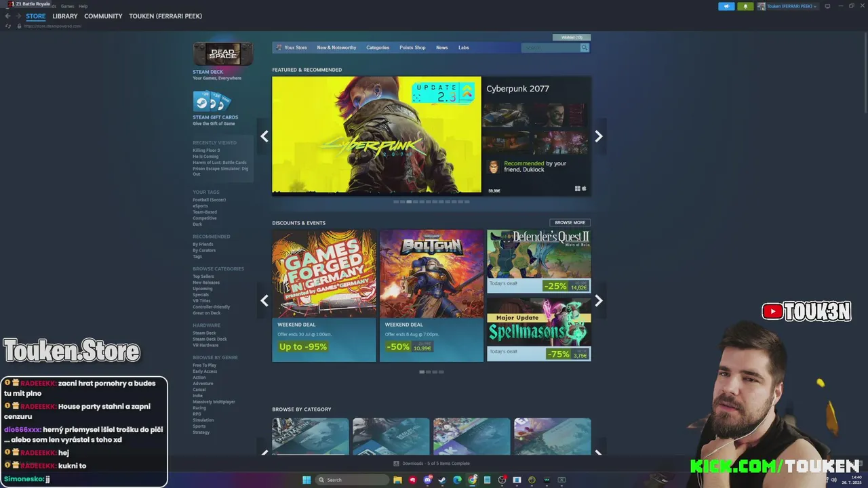Browse Top Sellers category link
The width and height of the screenshot is (868, 488).
click(203, 277)
